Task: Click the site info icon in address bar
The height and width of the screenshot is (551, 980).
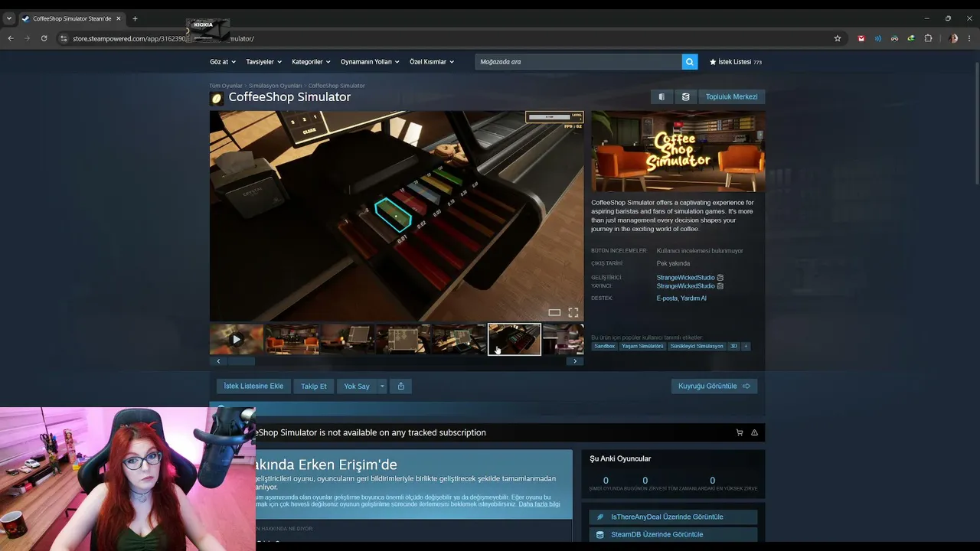Action: click(64, 38)
